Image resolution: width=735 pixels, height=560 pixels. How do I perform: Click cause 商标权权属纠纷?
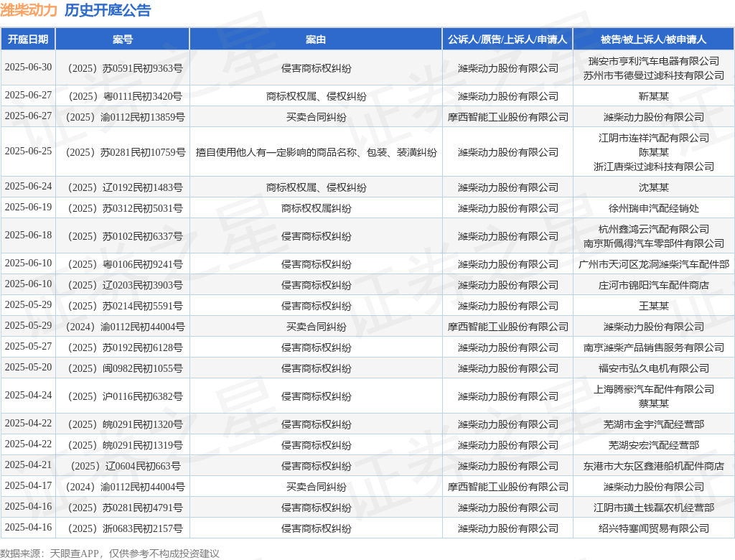pos(316,208)
